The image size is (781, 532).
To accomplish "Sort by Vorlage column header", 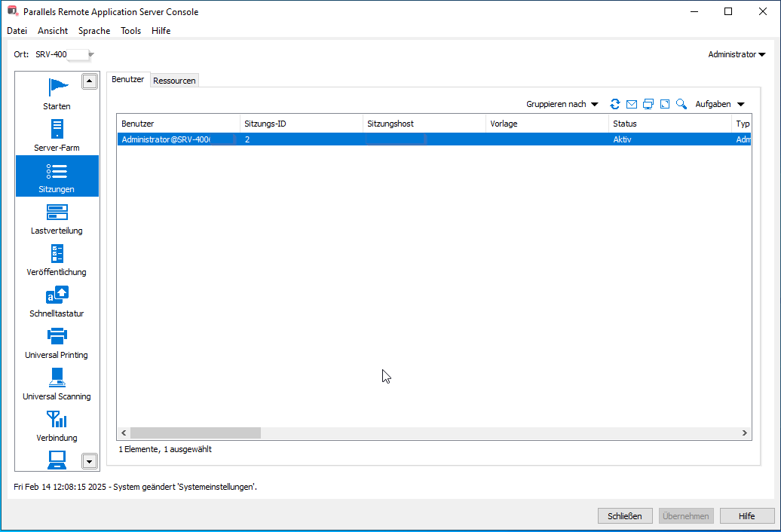I will tap(547, 124).
